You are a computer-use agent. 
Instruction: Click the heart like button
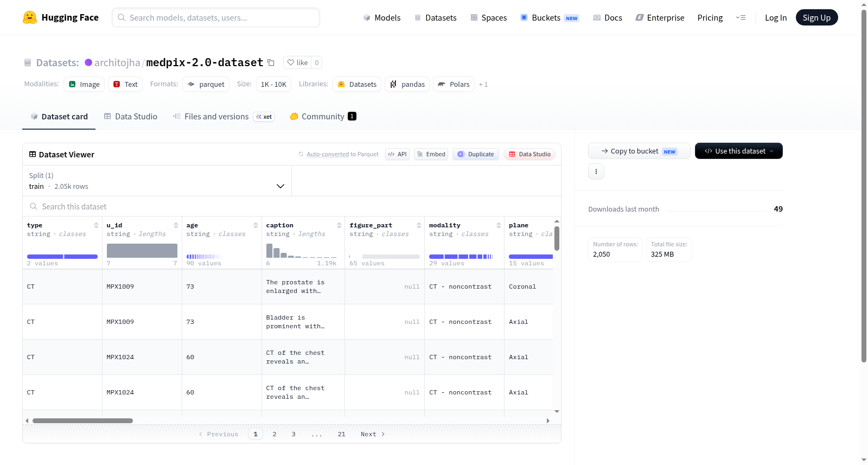[x=297, y=62]
